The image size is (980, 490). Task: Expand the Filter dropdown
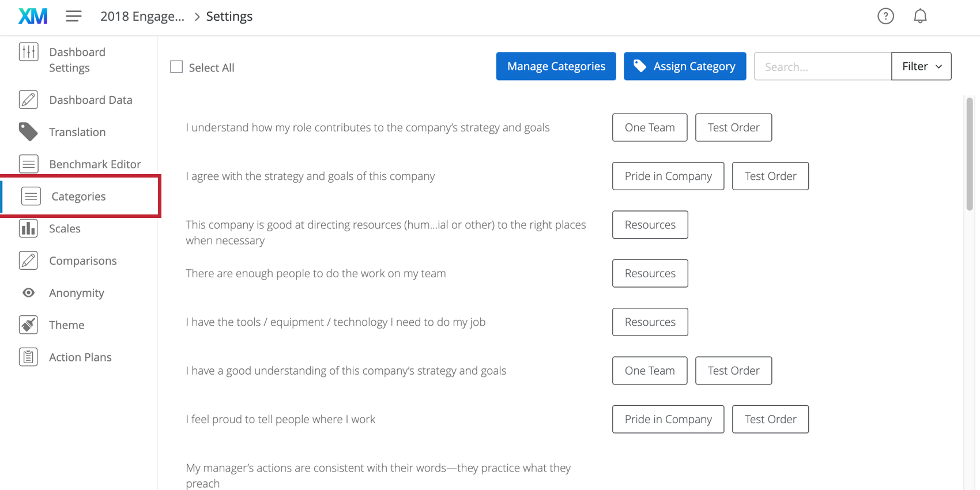[x=921, y=66]
